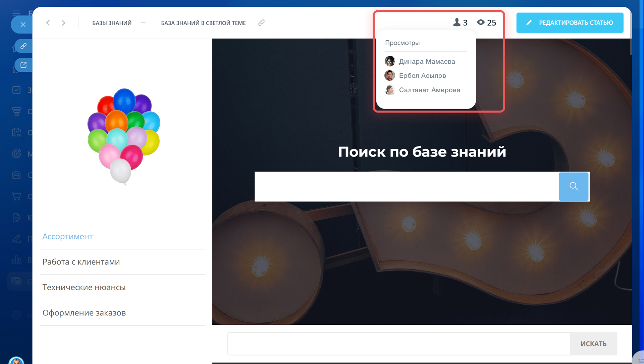Click the copy link chain side button
This screenshot has width=644, height=364.
[23, 46]
